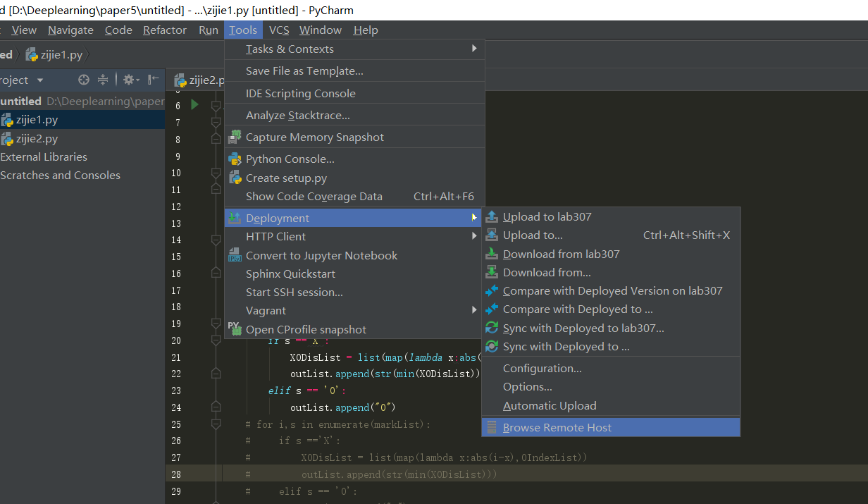Viewport: 868px width, 504px height.
Task: Click the Download from... icon
Action: (x=492, y=272)
